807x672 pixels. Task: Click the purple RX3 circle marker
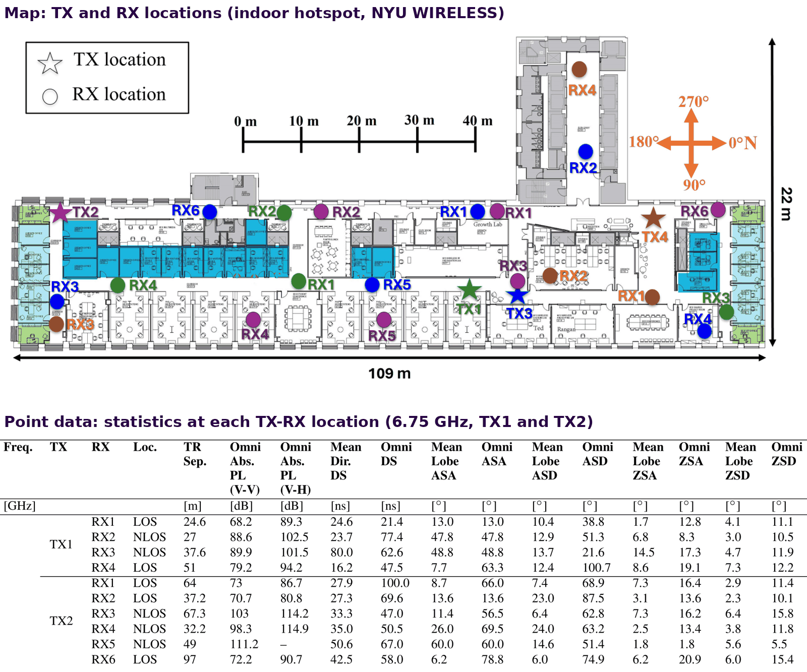[x=518, y=281]
